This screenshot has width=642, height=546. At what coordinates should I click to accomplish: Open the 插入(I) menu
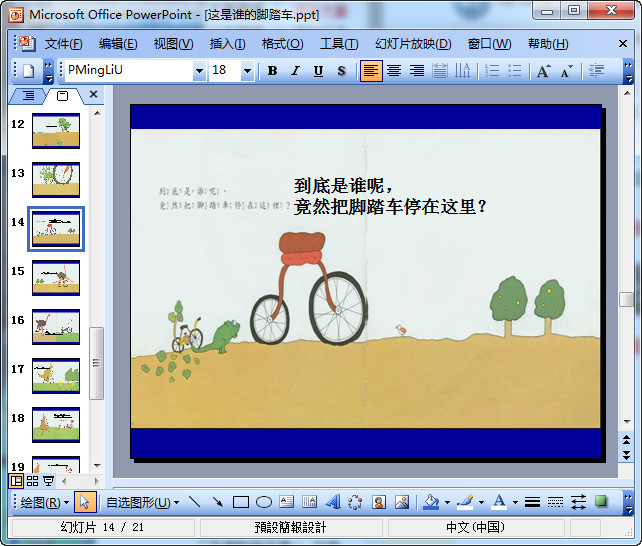pyautogui.click(x=227, y=44)
